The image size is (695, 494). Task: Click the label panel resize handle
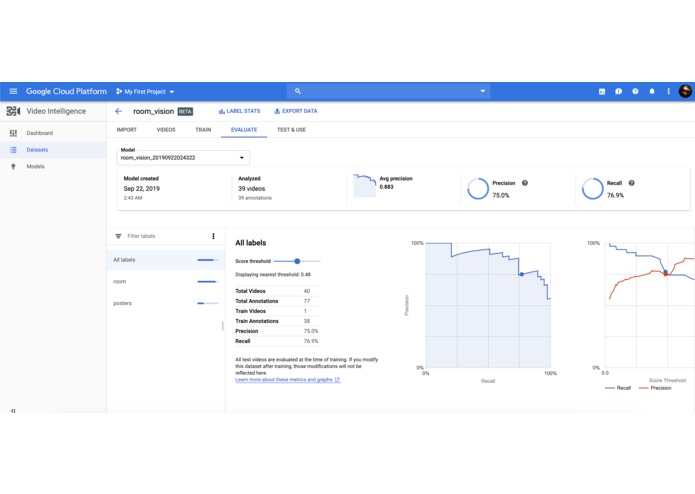tap(223, 326)
